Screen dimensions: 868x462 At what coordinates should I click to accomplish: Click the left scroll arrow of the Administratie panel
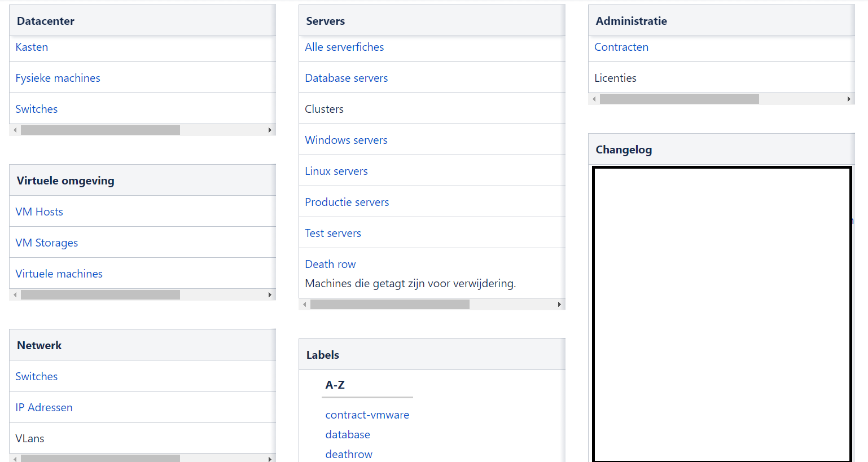point(594,99)
